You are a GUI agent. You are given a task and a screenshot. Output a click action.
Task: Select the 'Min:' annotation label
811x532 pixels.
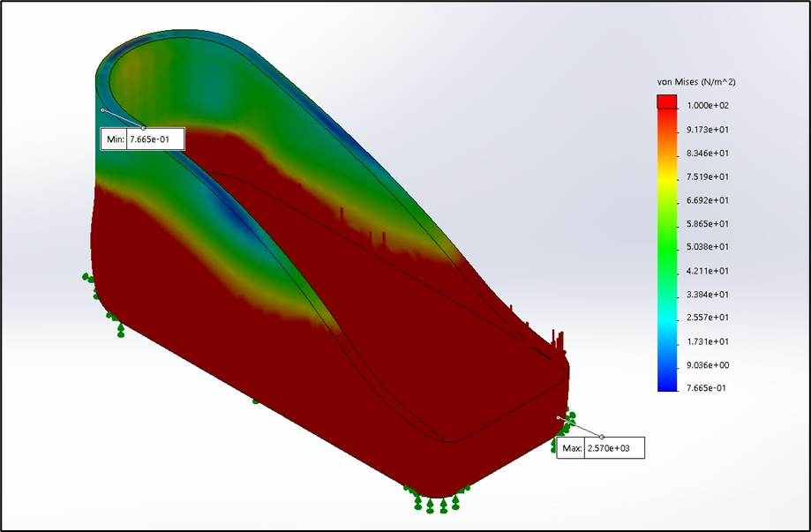[115, 139]
